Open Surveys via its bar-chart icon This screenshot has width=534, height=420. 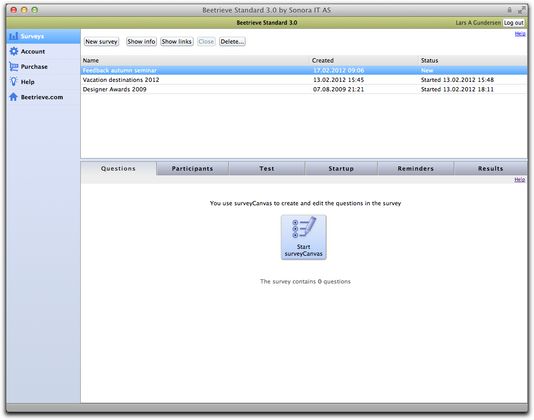(x=14, y=36)
